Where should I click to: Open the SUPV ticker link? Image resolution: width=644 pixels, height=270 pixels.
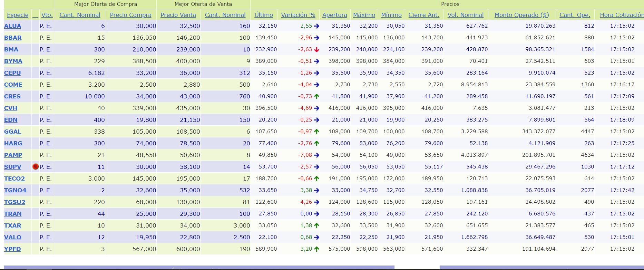[13, 167]
